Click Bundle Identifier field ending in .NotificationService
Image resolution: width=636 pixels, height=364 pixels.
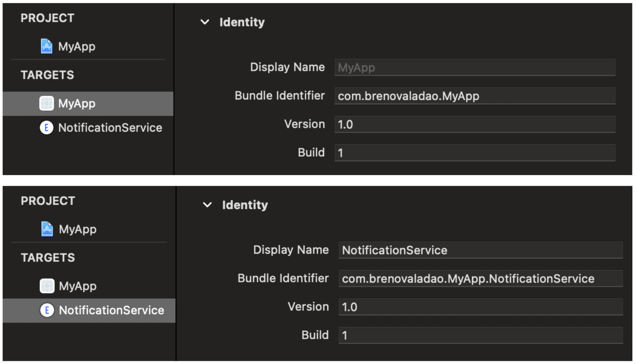[x=480, y=279]
